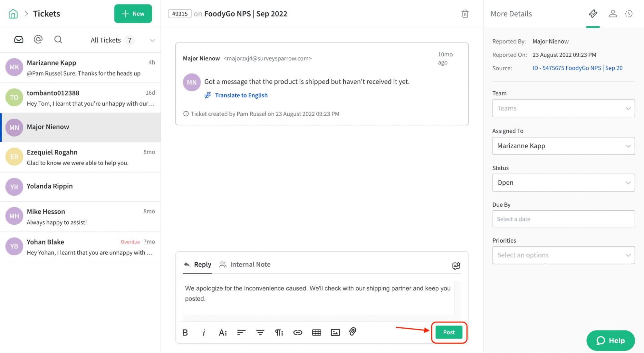Image resolution: width=644 pixels, height=353 pixels.
Task: Attach a file using paperclip icon
Action: coord(352,332)
